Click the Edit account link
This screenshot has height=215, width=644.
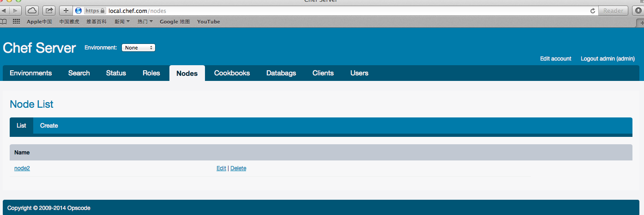[x=556, y=59]
